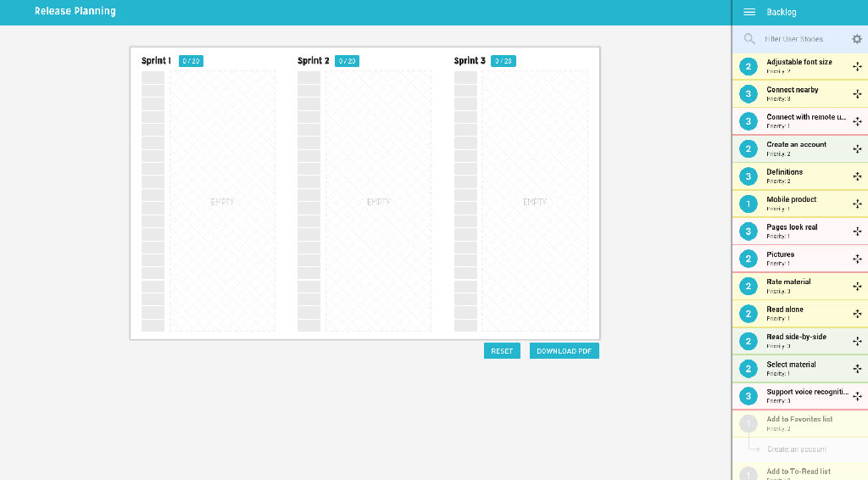Click the Sprint 1 heading

click(x=156, y=61)
